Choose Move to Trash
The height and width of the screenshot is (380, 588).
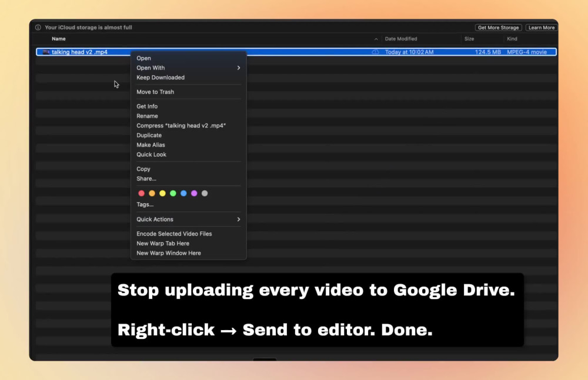[x=188, y=92]
